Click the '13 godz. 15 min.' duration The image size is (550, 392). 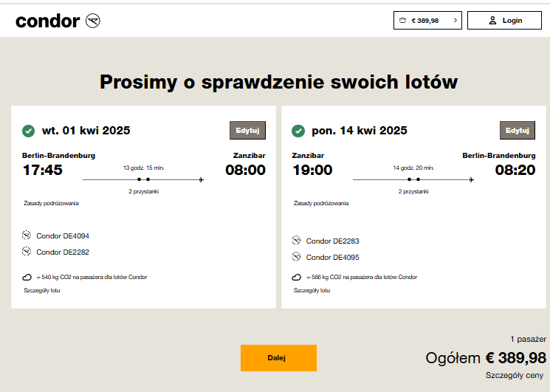[144, 168]
